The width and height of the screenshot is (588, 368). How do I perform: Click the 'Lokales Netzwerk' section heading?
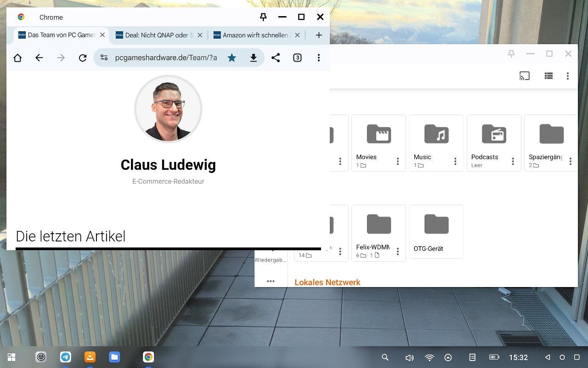(328, 282)
